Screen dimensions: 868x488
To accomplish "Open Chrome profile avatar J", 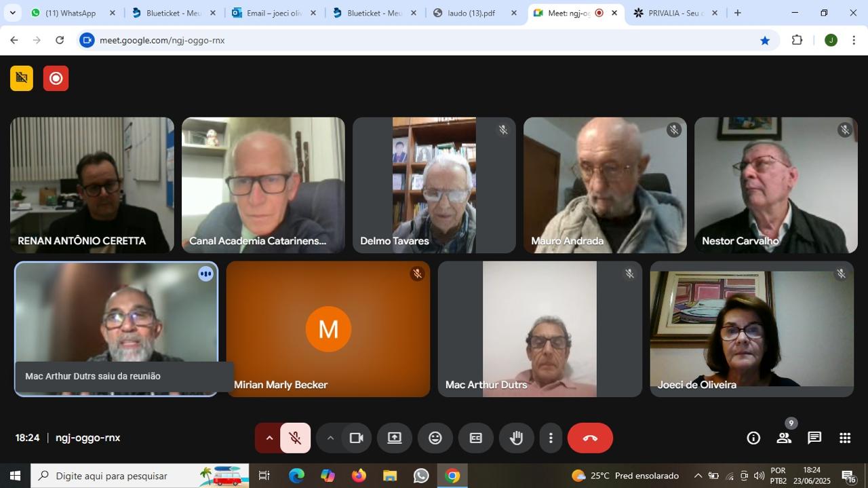I will click(x=831, y=40).
